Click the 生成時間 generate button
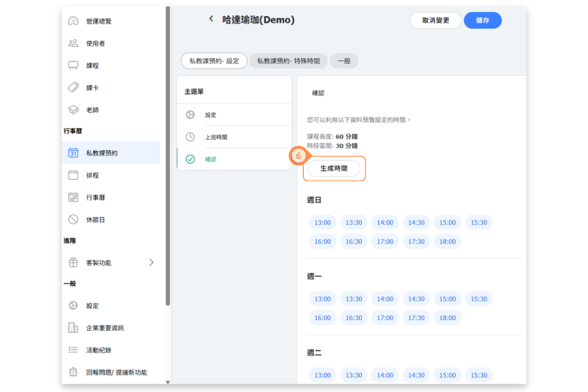The width and height of the screenshot is (588, 392). coord(334,168)
